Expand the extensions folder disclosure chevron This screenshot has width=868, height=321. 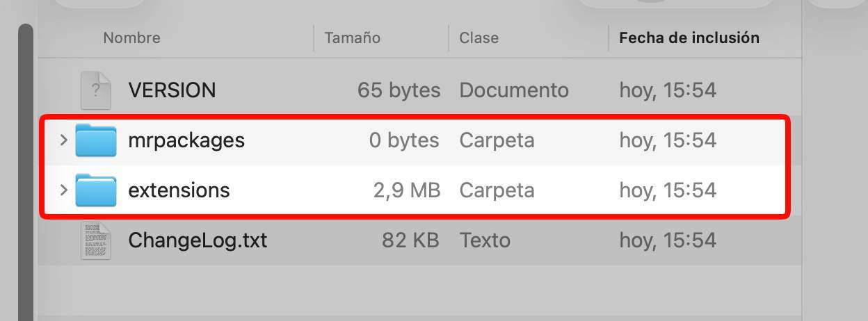tap(63, 190)
